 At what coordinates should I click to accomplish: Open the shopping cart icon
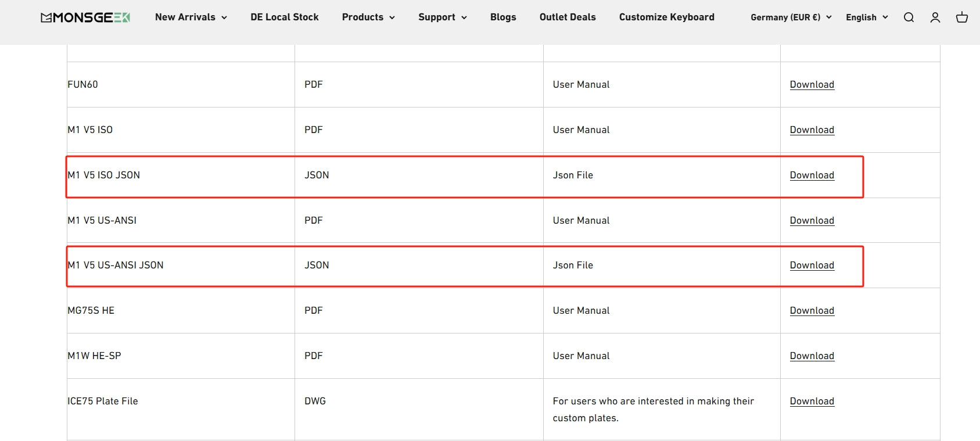point(962,17)
